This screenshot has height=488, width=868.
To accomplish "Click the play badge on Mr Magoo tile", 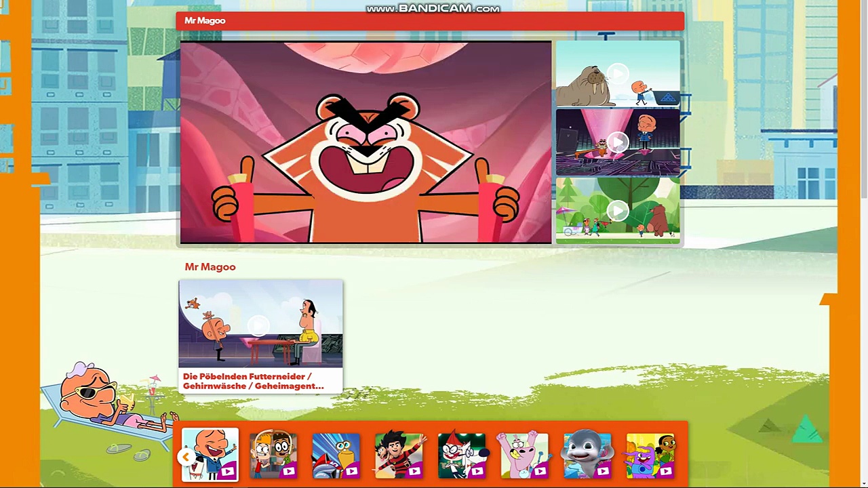I will click(x=227, y=470).
